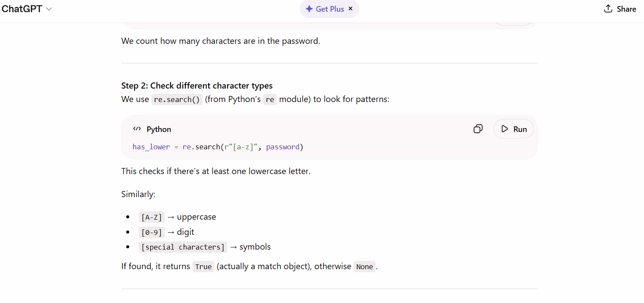Viewport: 644px width, 303px height.
Task: Click the 'Step 2: Check different character types' heading
Action: click(197, 86)
